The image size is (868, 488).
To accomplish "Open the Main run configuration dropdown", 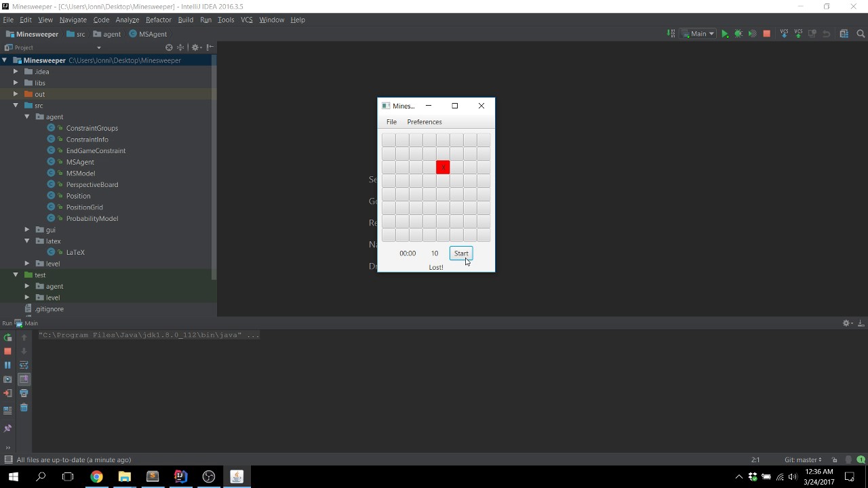I will [x=698, y=34].
